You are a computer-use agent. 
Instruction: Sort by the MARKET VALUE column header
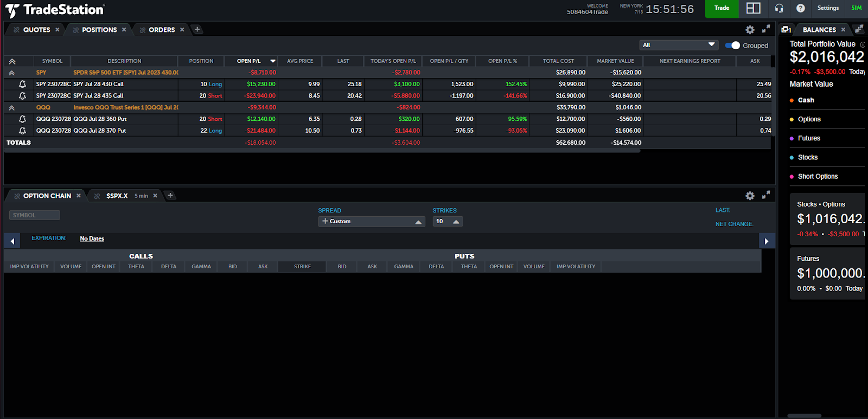click(x=615, y=61)
